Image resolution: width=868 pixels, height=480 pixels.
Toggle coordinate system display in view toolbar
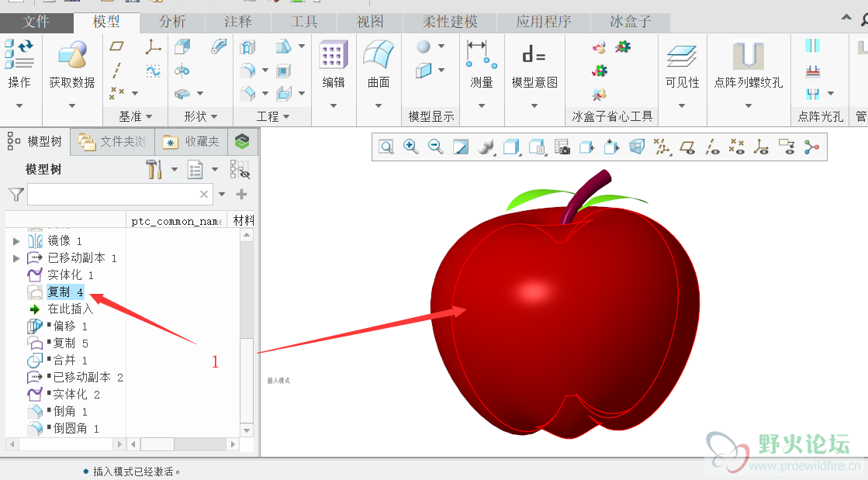coord(762,147)
